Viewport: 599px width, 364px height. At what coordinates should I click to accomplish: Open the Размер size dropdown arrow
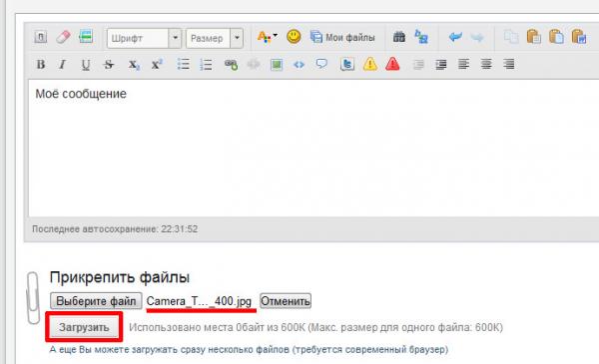click(x=237, y=38)
